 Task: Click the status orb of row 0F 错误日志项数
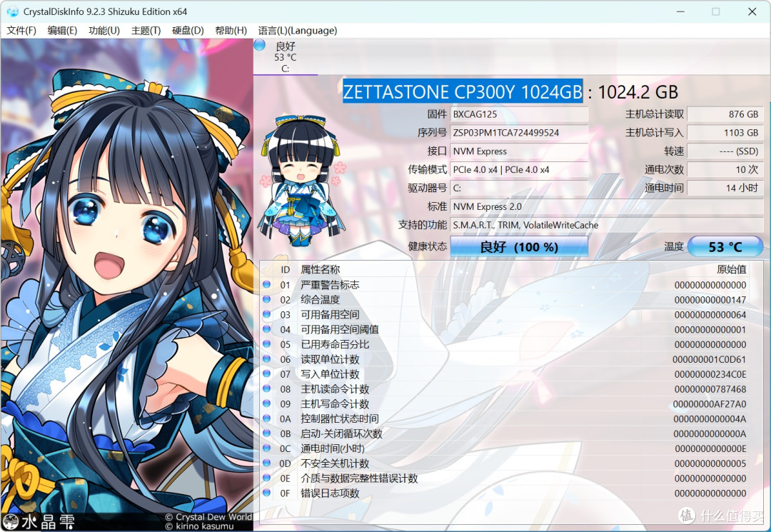267,493
